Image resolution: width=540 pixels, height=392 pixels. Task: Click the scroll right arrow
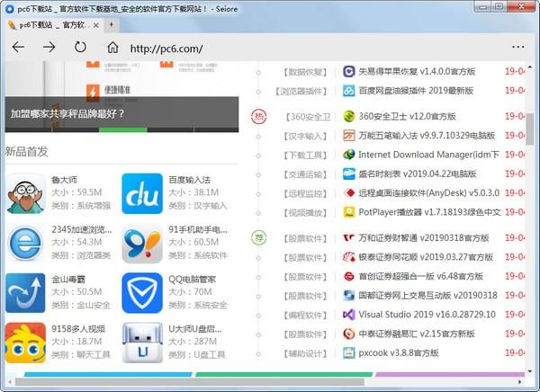[520, 382]
